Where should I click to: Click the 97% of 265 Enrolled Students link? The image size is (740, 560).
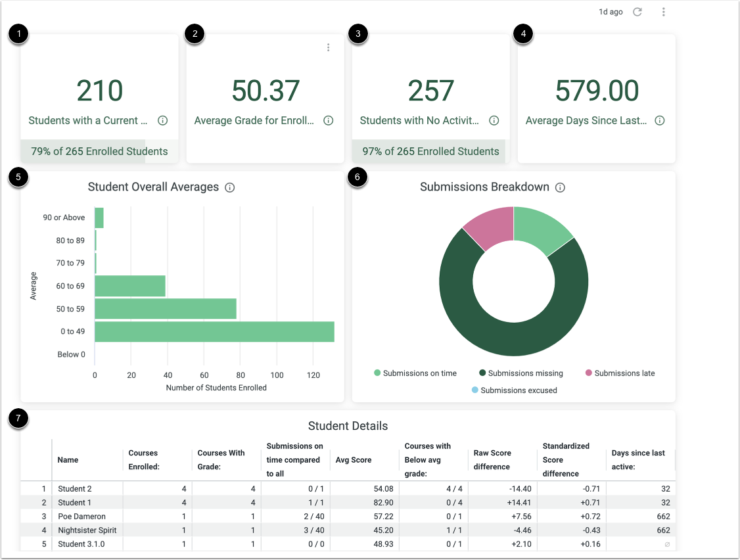[430, 151]
